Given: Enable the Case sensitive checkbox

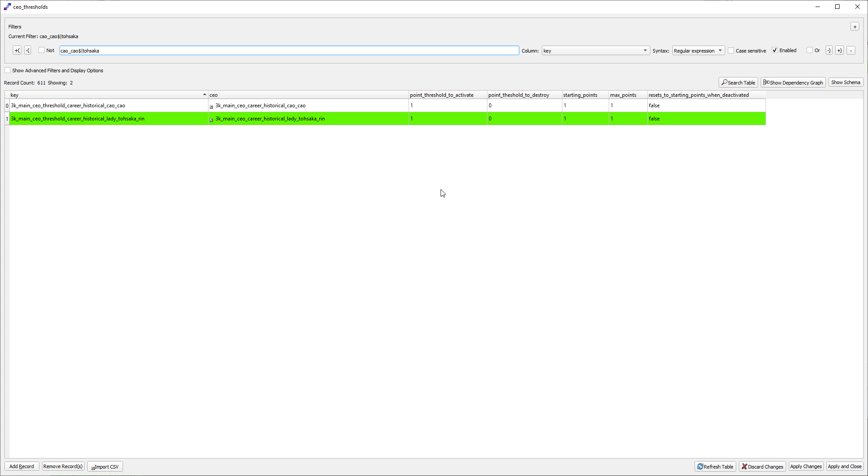Looking at the screenshot, I should pos(731,50).
